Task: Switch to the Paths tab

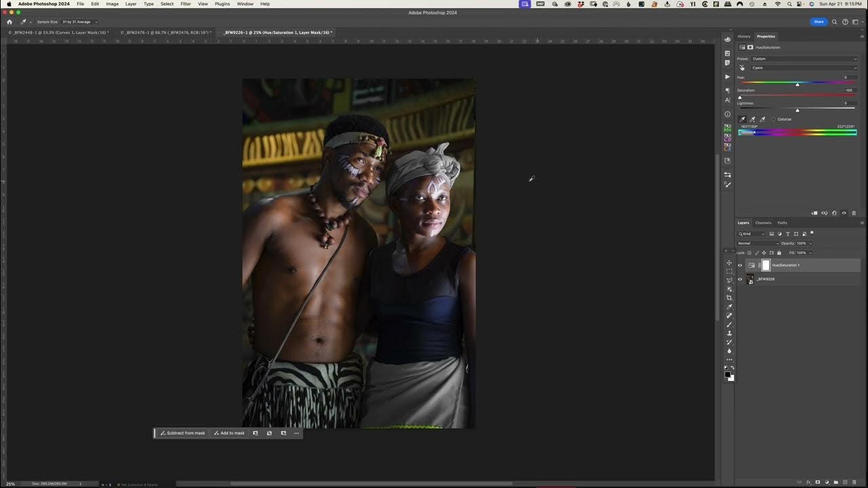Action: click(783, 223)
